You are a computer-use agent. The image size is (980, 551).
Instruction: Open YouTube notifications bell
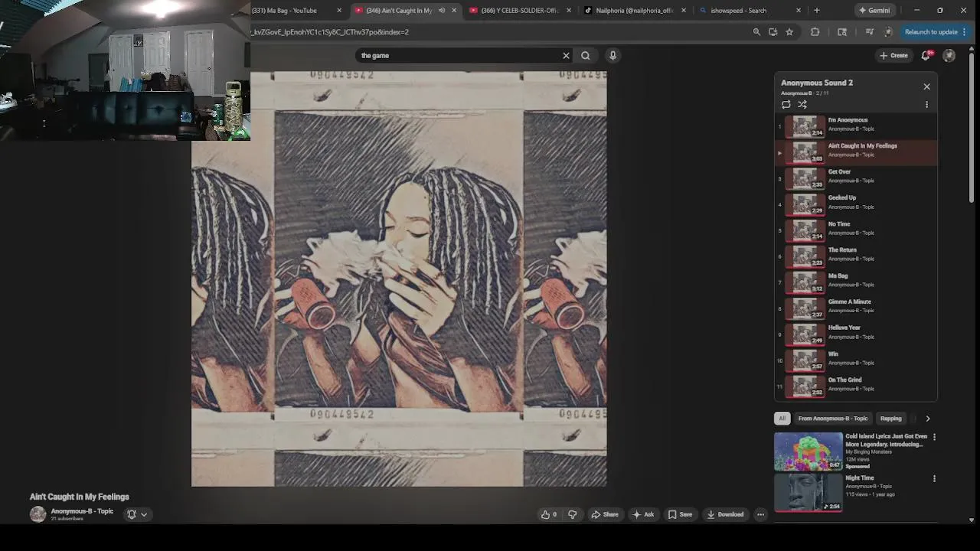click(926, 55)
